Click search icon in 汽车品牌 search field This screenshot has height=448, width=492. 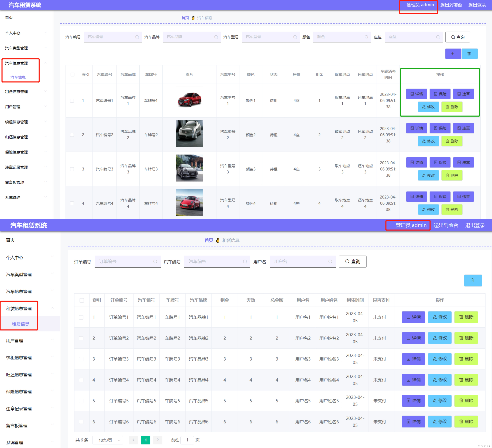pyautogui.click(x=216, y=37)
